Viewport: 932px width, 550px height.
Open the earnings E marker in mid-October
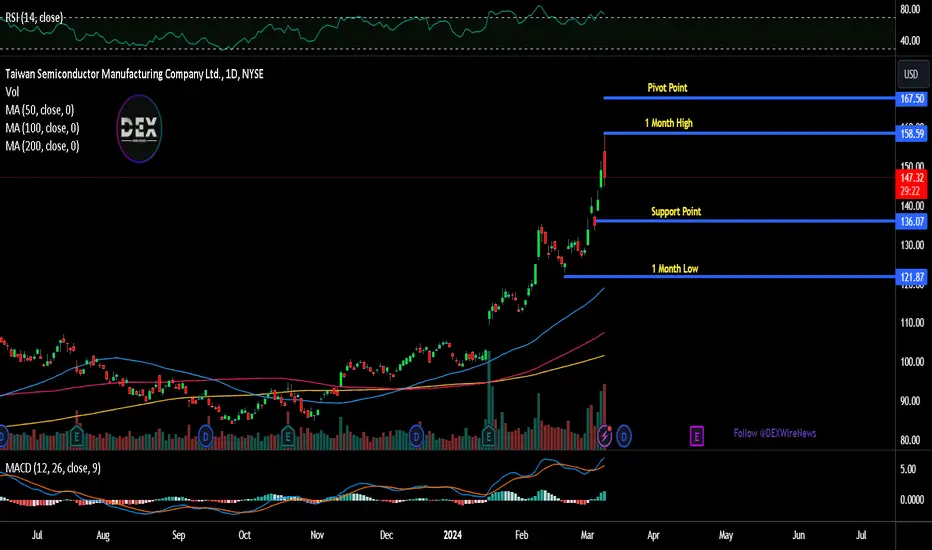(x=288, y=436)
